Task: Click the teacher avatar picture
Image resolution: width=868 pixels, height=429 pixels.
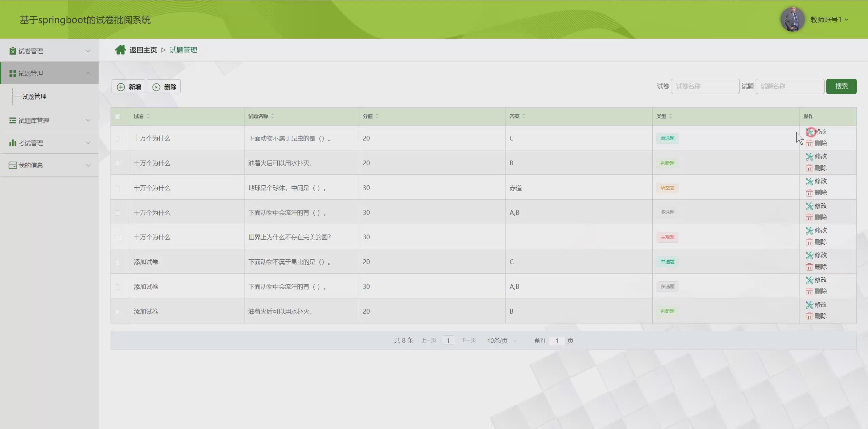Action: (792, 19)
